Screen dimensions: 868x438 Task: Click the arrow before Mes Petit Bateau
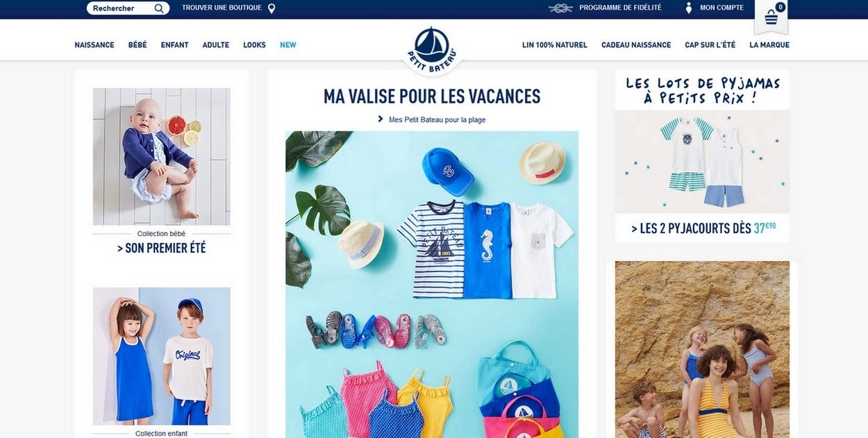(381, 119)
